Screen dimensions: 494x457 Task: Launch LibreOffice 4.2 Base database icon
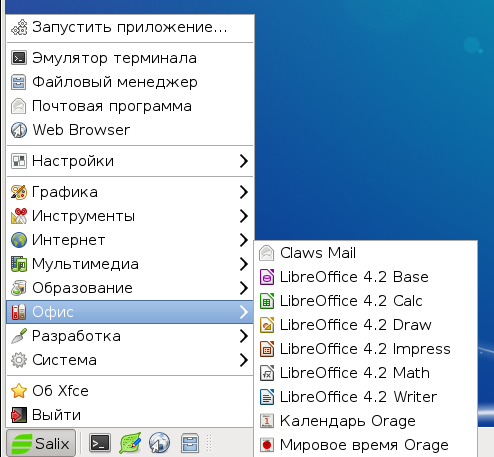267,277
